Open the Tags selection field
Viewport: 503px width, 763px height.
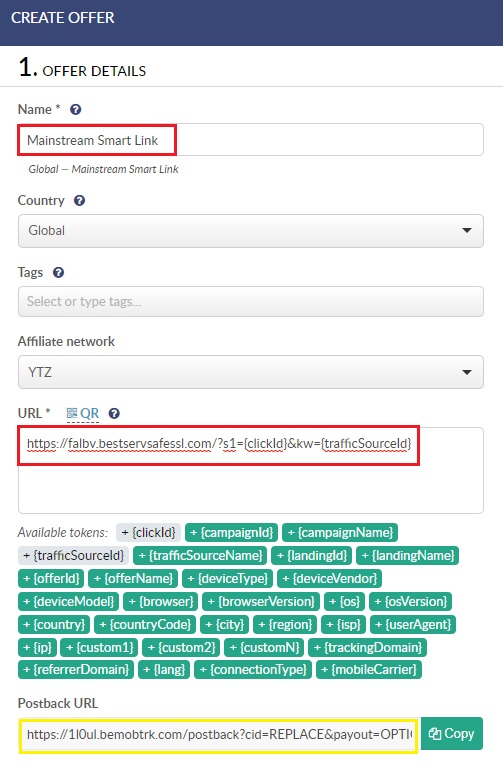click(x=251, y=302)
